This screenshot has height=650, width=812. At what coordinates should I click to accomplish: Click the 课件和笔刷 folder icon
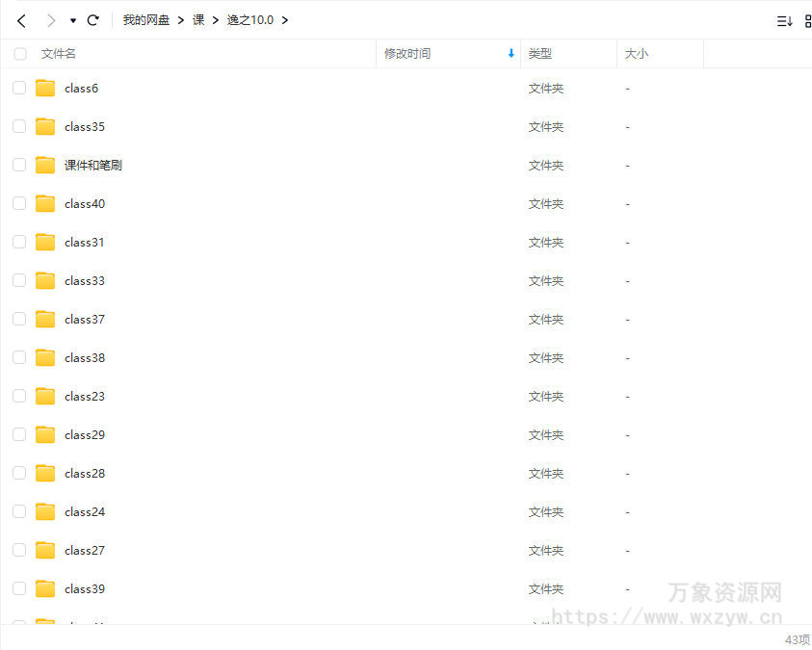point(44,165)
